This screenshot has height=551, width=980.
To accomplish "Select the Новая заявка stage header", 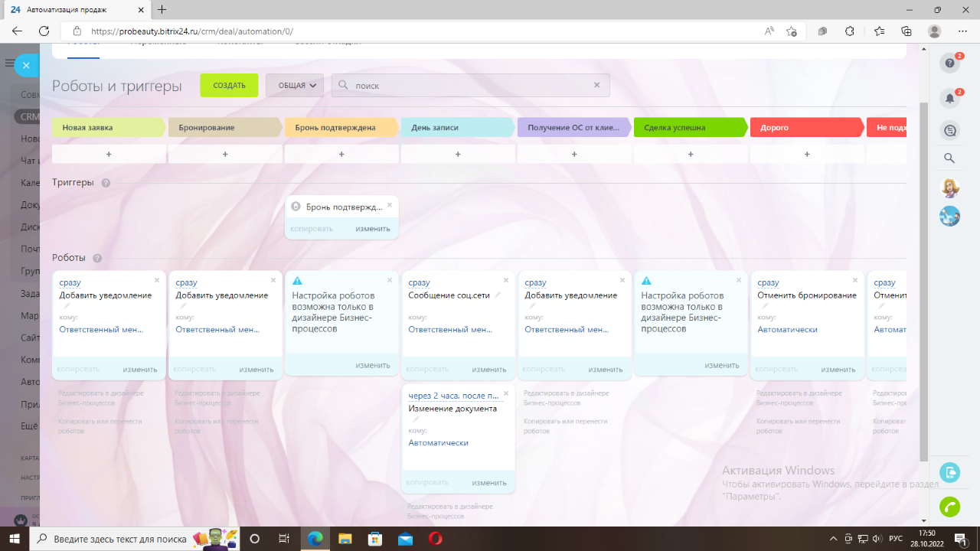I will 107,128.
